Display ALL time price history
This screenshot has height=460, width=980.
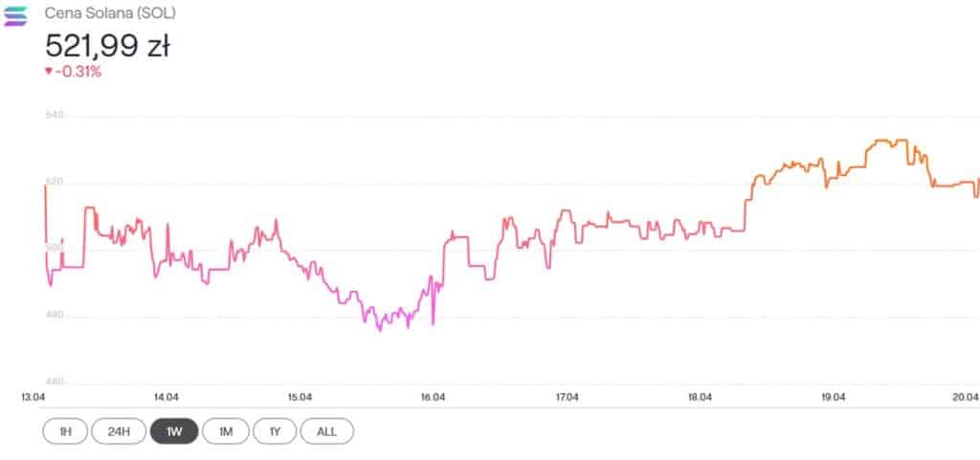click(326, 431)
